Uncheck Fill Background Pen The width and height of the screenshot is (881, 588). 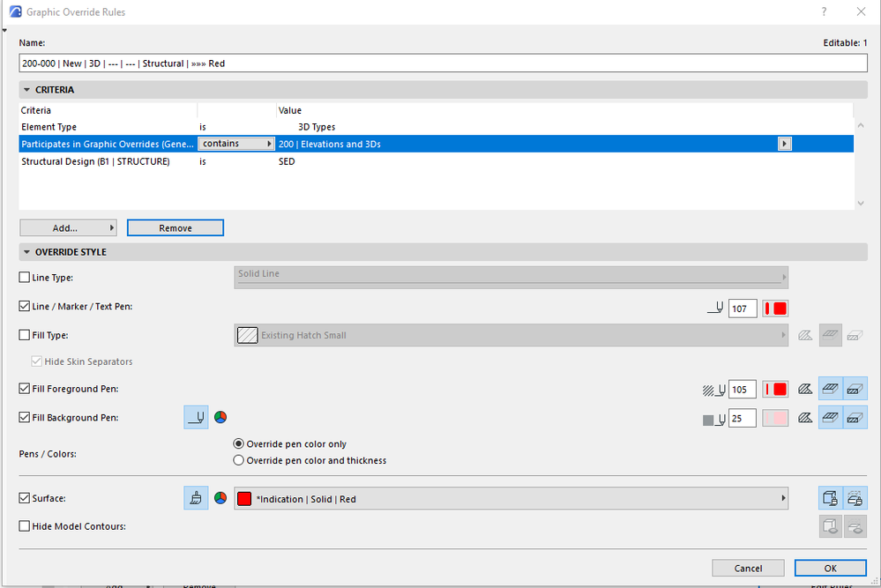(x=24, y=417)
